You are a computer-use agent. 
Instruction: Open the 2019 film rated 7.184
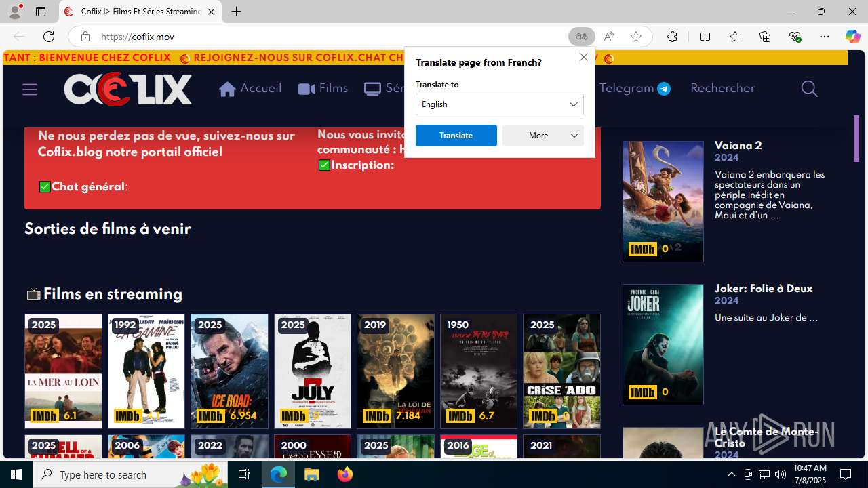[x=395, y=371]
